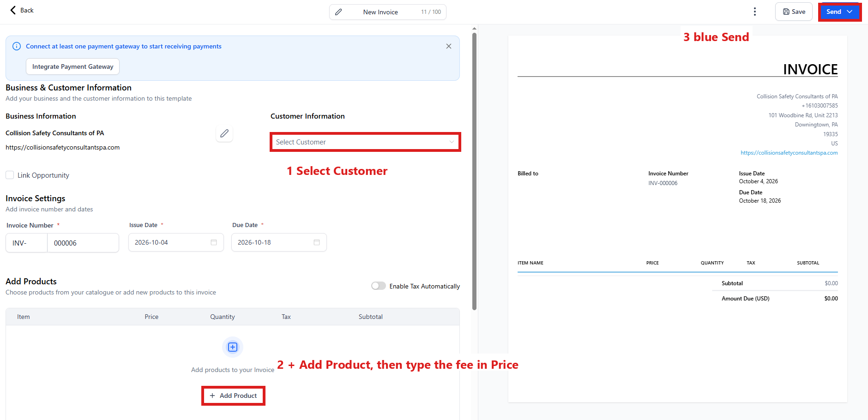This screenshot has width=868, height=420.
Task: Click the info icon in payment banner
Action: tap(17, 46)
